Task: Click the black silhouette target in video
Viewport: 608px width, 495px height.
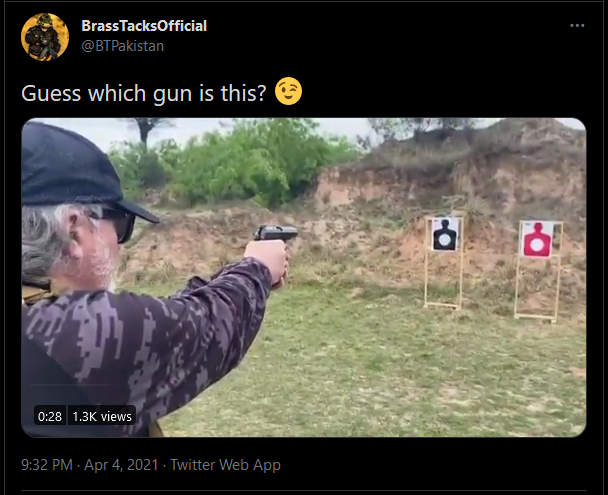Action: [x=444, y=235]
